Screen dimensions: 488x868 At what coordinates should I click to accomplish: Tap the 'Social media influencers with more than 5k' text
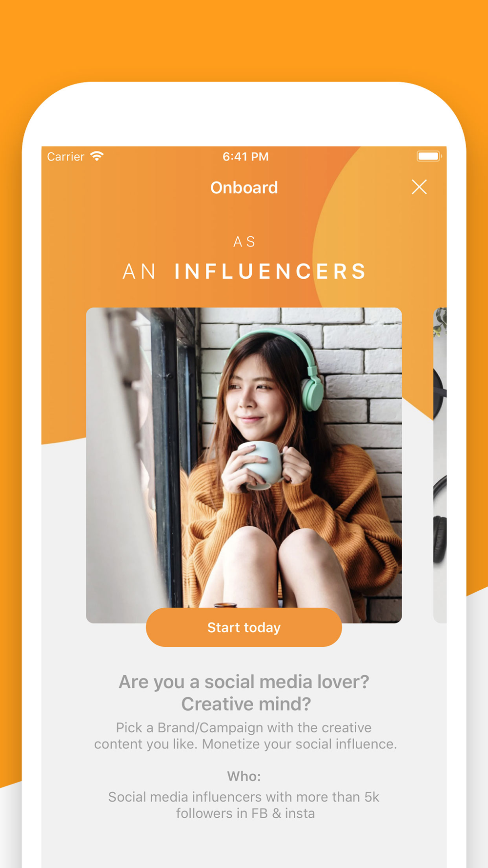coord(244,797)
